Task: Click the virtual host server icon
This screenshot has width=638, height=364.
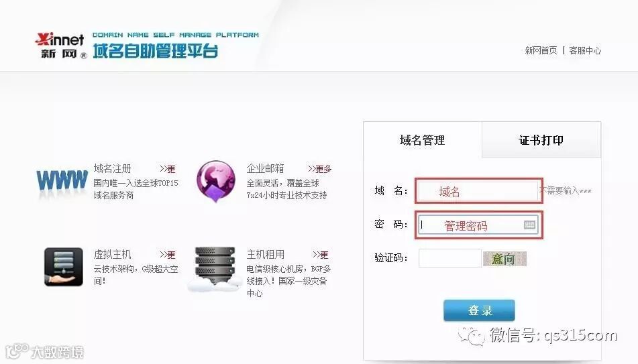Action: pyautogui.click(x=64, y=266)
